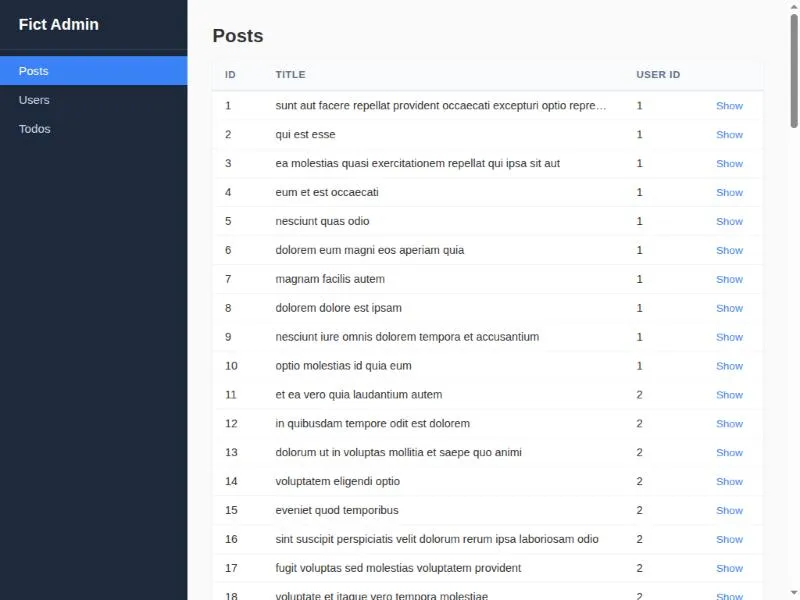Open Show link for 'eveniet quod temporibus'
The height and width of the screenshot is (600, 800).
point(729,510)
